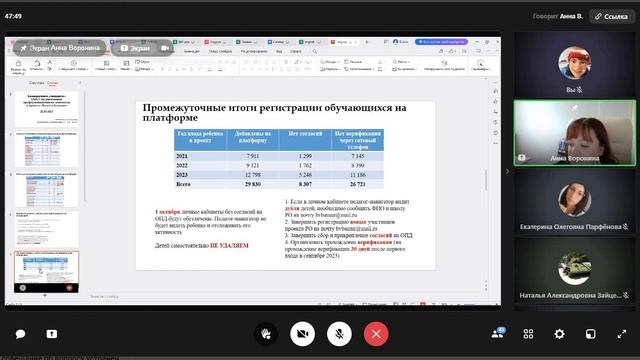The width and height of the screenshot is (640, 360).
Task: Open slide 1 thumbnail in shared presentation
Action: tap(47, 109)
